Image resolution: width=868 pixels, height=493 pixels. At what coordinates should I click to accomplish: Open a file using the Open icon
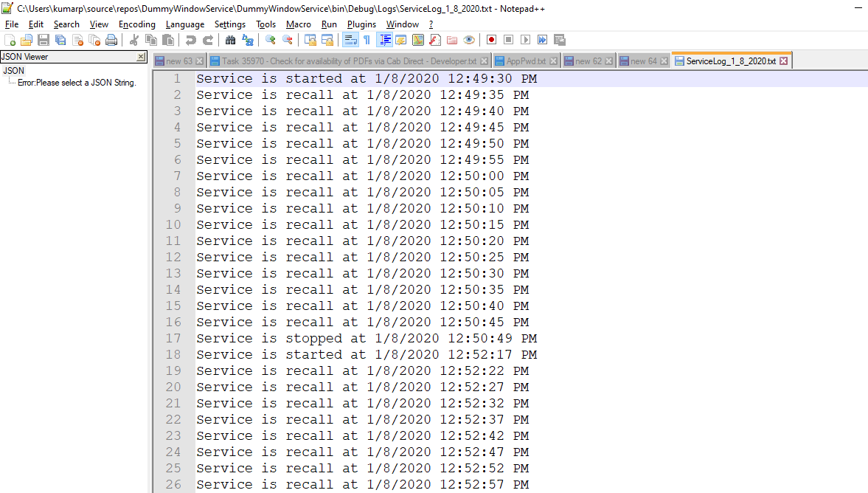tap(25, 40)
